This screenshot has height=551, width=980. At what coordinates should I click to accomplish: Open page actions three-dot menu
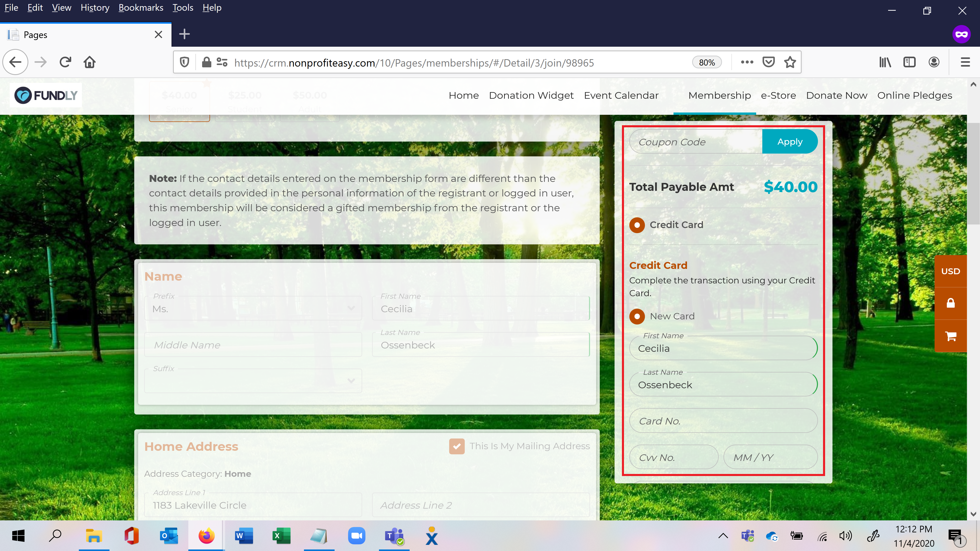click(x=747, y=62)
